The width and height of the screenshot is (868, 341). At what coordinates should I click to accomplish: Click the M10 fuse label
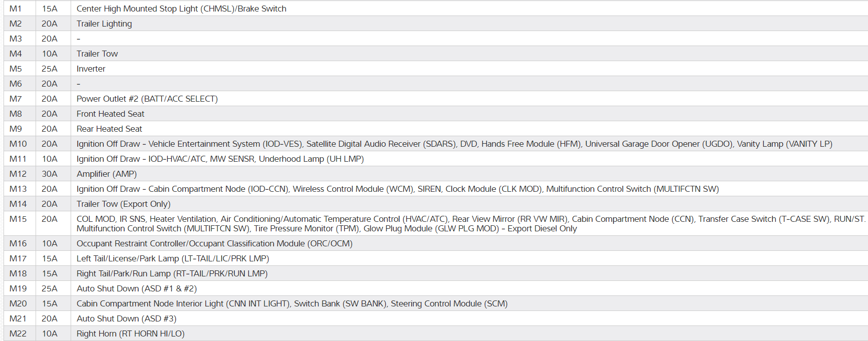18,144
